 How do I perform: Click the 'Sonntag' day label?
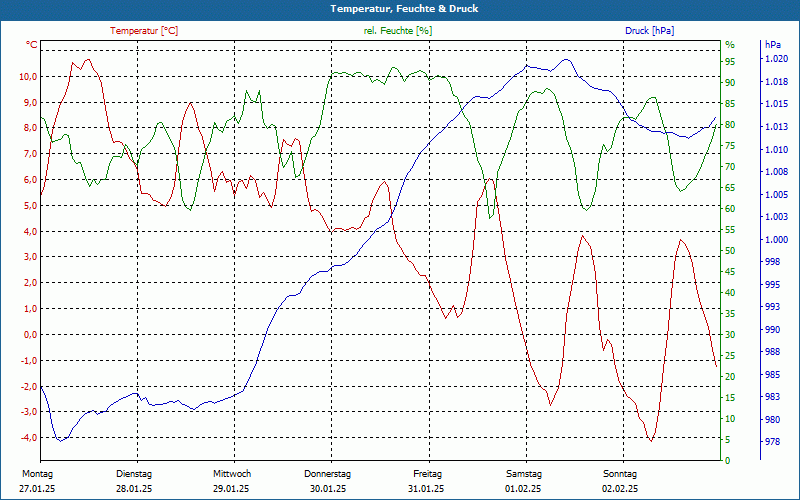tap(620, 474)
